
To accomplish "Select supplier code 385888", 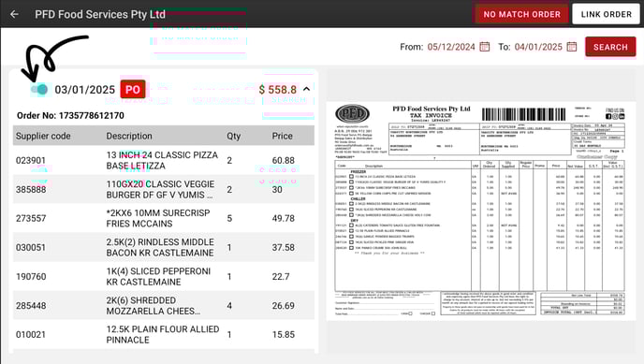I will [x=31, y=190].
